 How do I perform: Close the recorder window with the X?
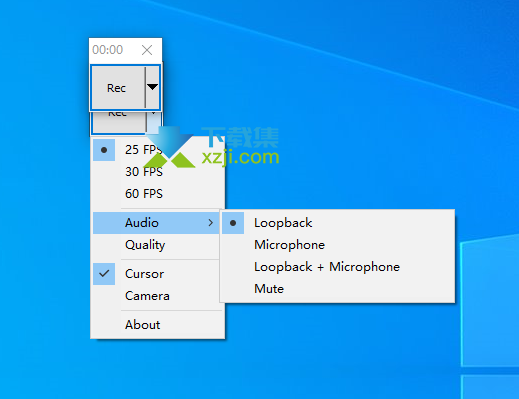pos(147,50)
